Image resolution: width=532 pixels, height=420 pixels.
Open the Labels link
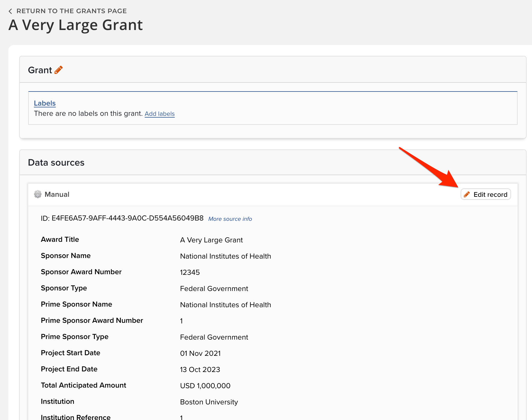pyautogui.click(x=45, y=103)
